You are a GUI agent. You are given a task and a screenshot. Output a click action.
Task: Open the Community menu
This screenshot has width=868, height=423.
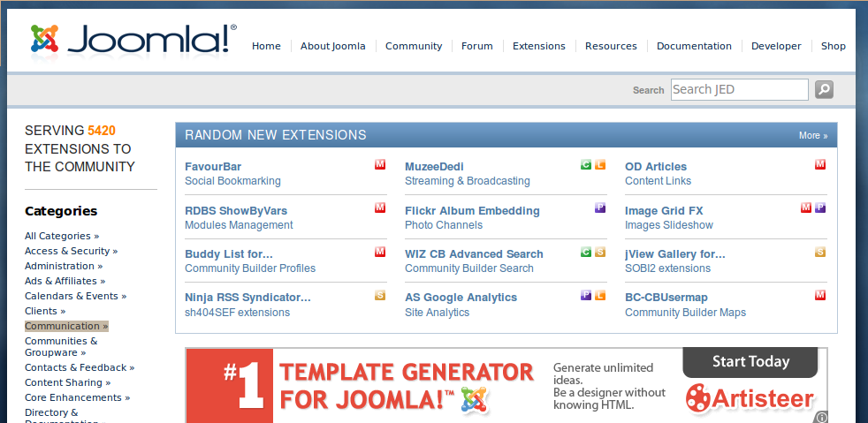[414, 46]
